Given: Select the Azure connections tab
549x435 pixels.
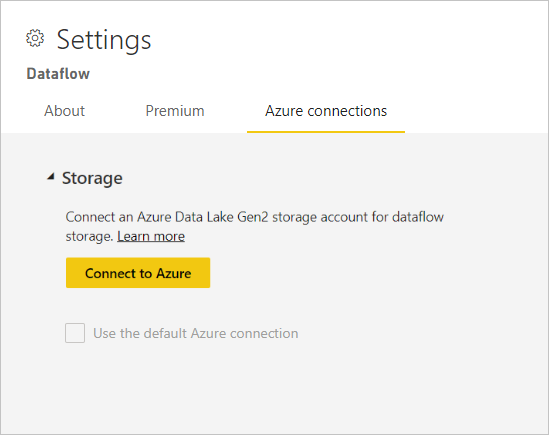Looking at the screenshot, I should 326,111.
